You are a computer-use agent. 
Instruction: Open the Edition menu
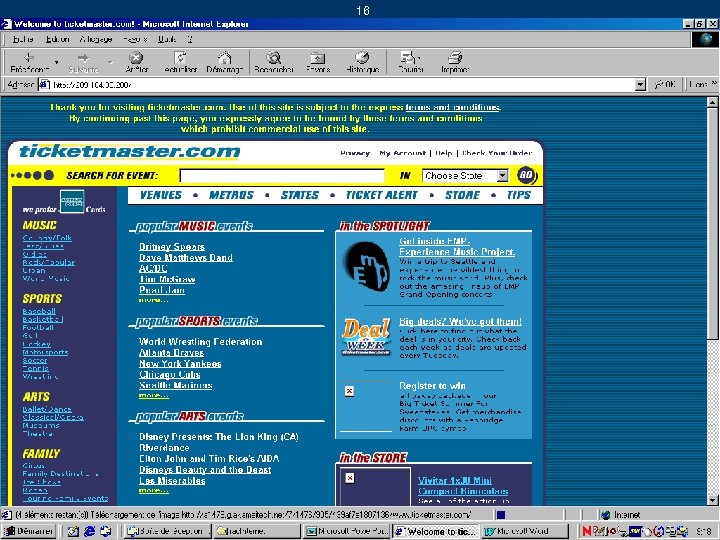pyautogui.click(x=57, y=39)
